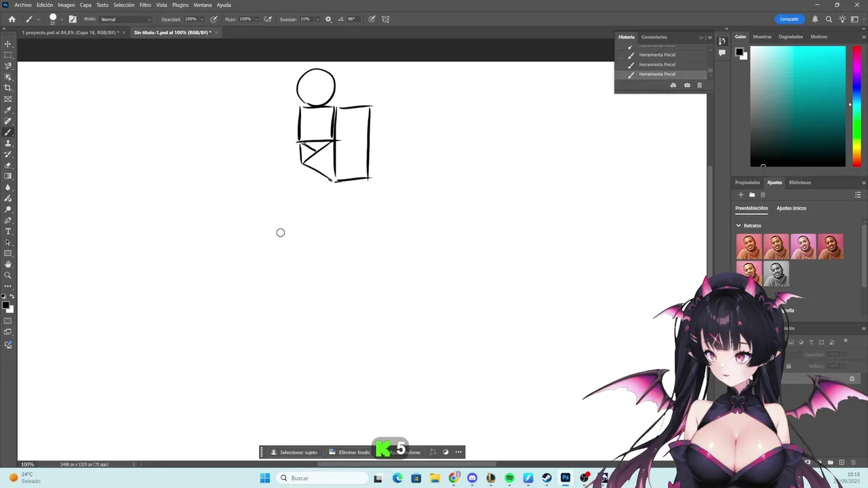Open symmetry paint butterfly options
The height and width of the screenshot is (488, 868).
385,19
